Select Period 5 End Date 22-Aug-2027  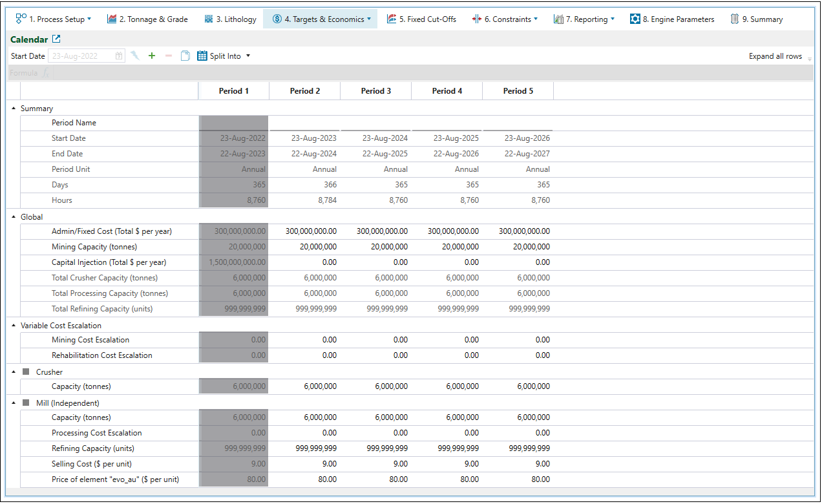coord(518,154)
